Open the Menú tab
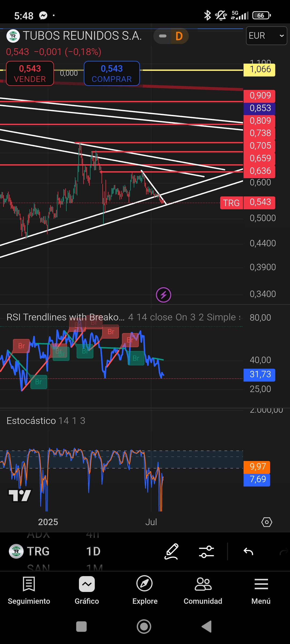This screenshot has height=644, width=290. click(261, 590)
